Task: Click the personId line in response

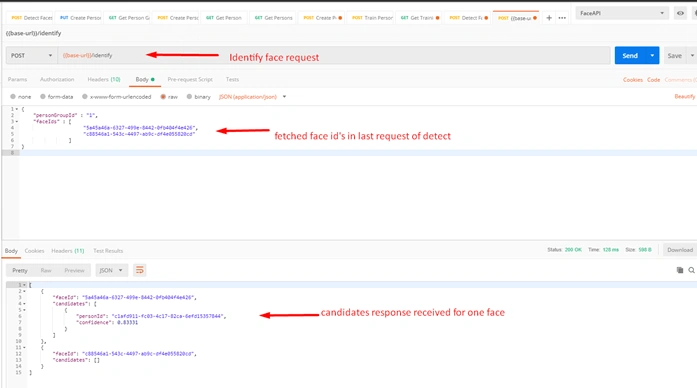Action: click(x=151, y=316)
